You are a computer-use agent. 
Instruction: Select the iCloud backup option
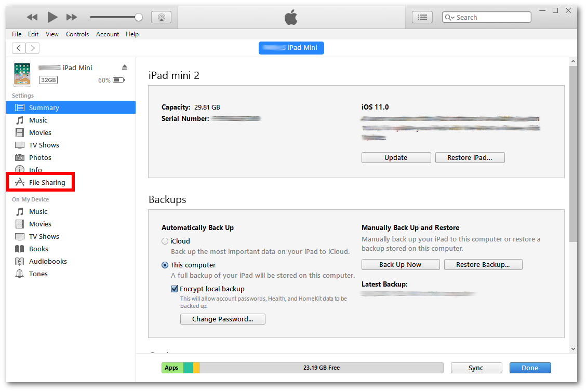(165, 241)
